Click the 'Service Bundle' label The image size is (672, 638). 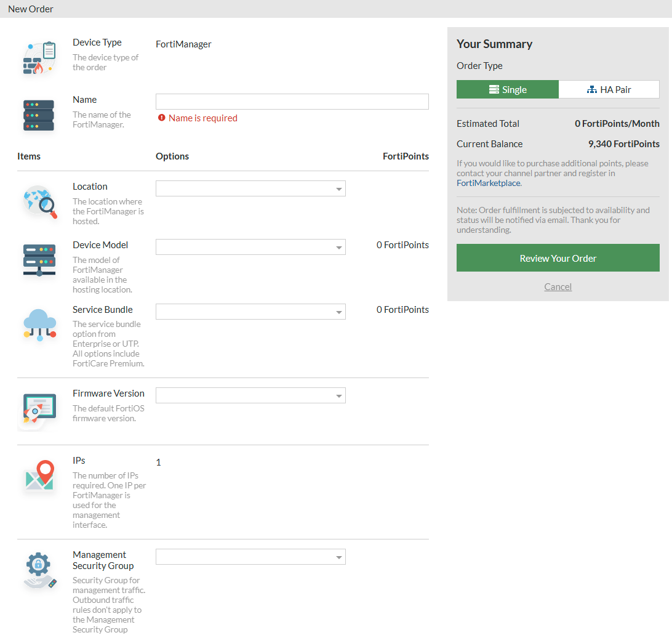(102, 310)
